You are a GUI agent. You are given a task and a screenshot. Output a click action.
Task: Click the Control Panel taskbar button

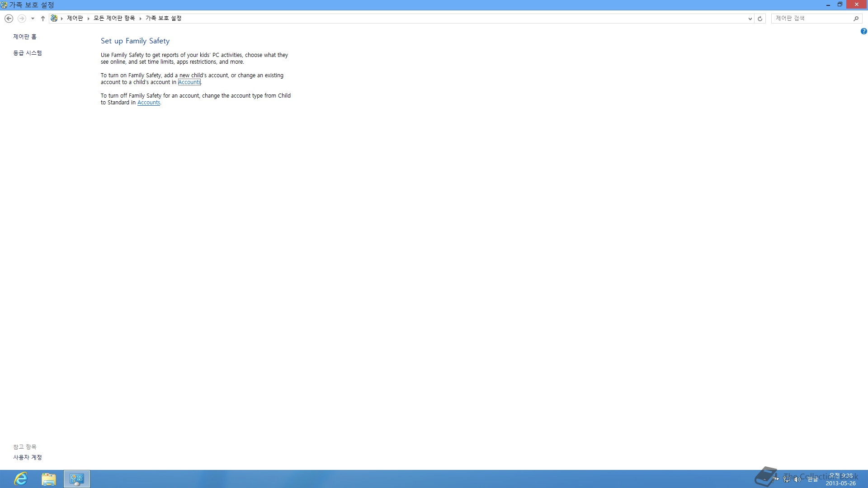tap(77, 479)
